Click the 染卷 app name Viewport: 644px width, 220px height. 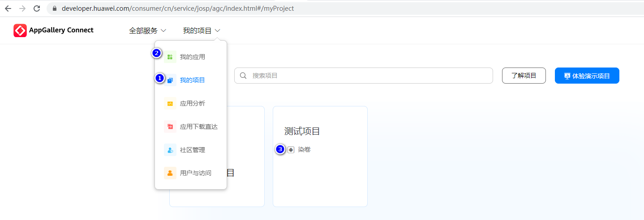pyautogui.click(x=305, y=150)
